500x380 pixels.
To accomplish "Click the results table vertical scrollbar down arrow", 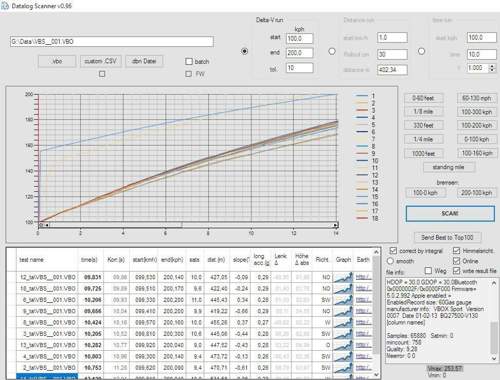I will [x=376, y=375].
